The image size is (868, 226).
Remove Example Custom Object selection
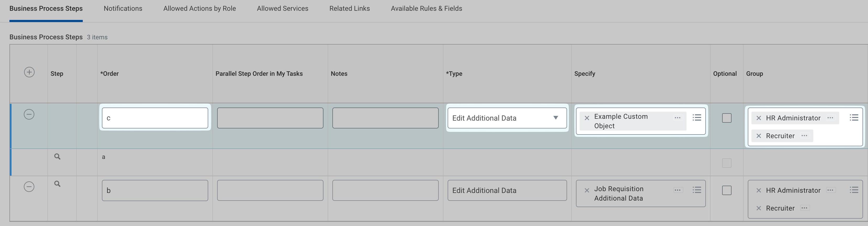click(x=587, y=118)
